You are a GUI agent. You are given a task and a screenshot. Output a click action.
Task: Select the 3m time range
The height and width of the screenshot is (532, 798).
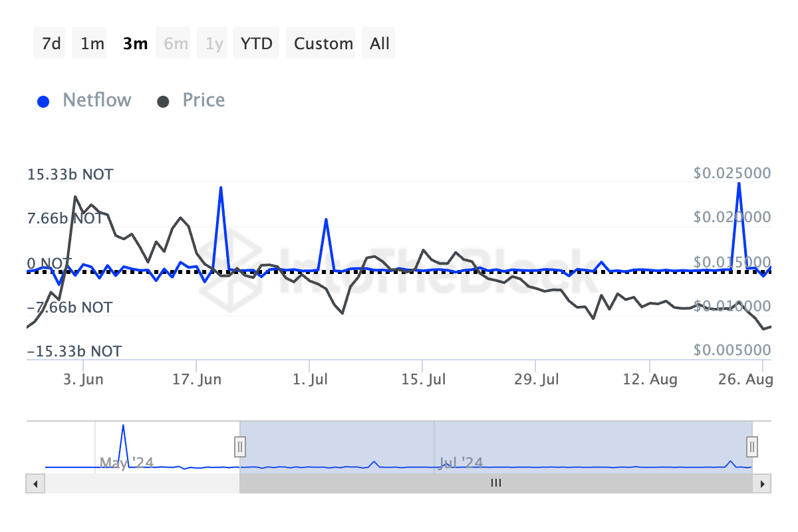[135, 44]
